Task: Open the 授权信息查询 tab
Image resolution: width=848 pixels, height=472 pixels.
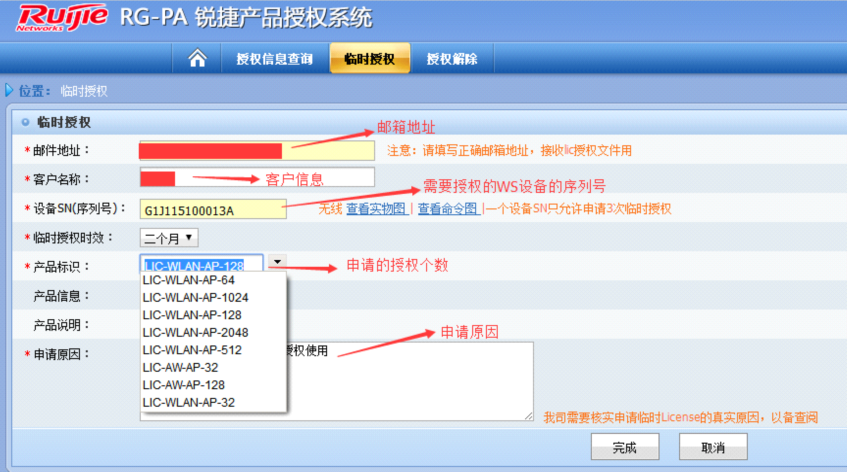Action: click(275, 59)
